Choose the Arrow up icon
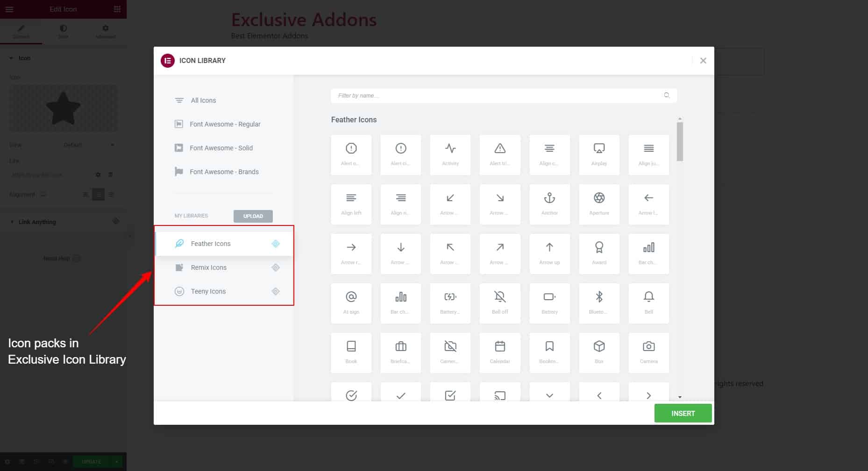 pyautogui.click(x=549, y=254)
